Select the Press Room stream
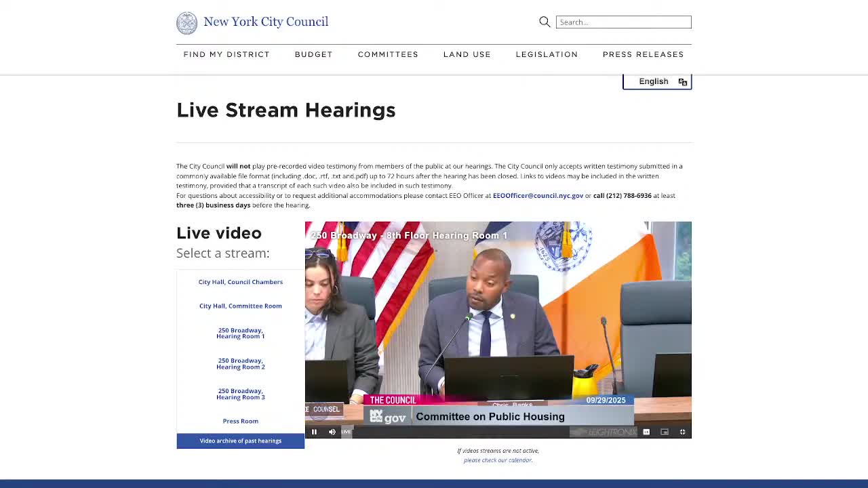 [x=241, y=421]
